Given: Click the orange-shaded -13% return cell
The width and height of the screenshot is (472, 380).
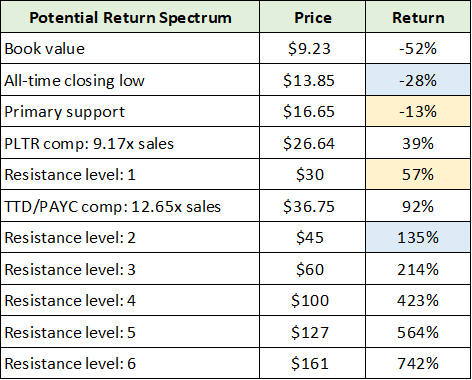Looking at the screenshot, I should coord(418,111).
